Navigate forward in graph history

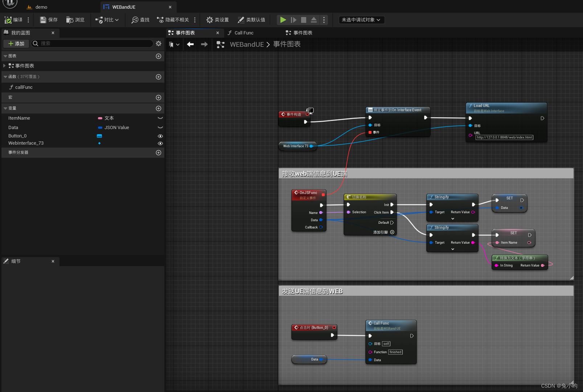(x=204, y=44)
